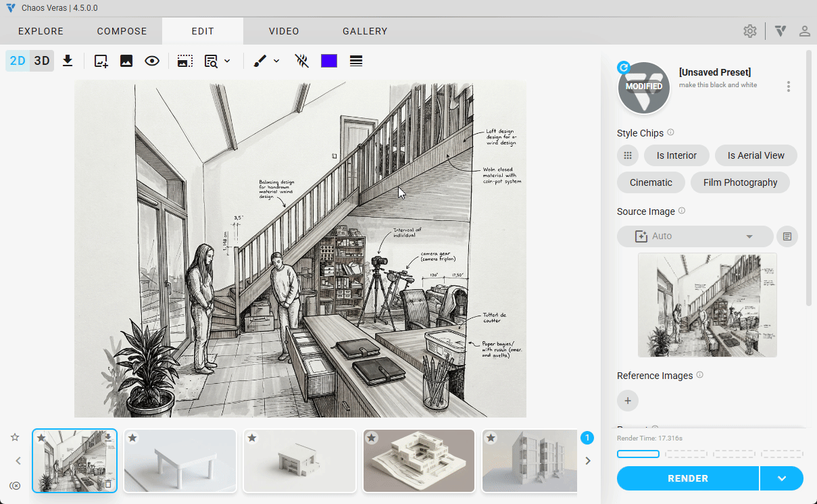This screenshot has height=504, width=817.
Task: Open the preset three-dot options menu
Action: tap(788, 86)
